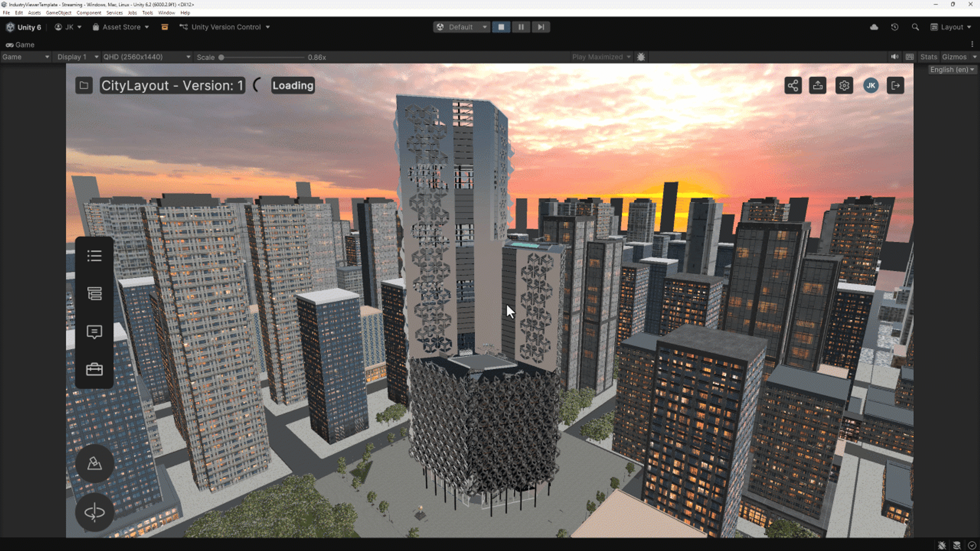The height and width of the screenshot is (551, 980).
Task: Click the Scale slider handle
Action: click(221, 57)
